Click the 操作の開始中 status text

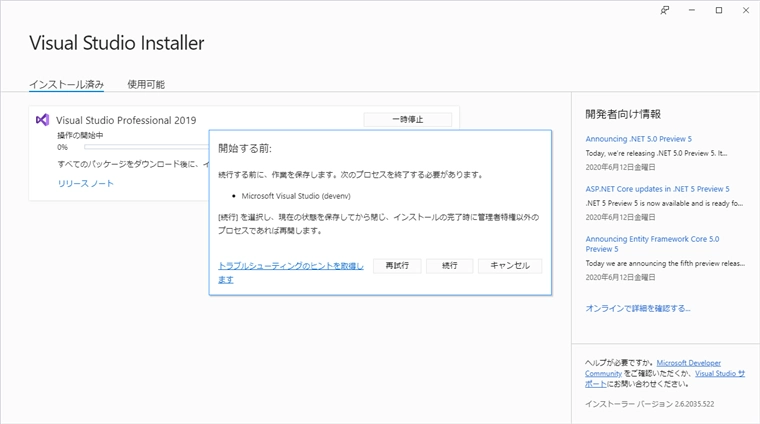pyautogui.click(x=80, y=135)
